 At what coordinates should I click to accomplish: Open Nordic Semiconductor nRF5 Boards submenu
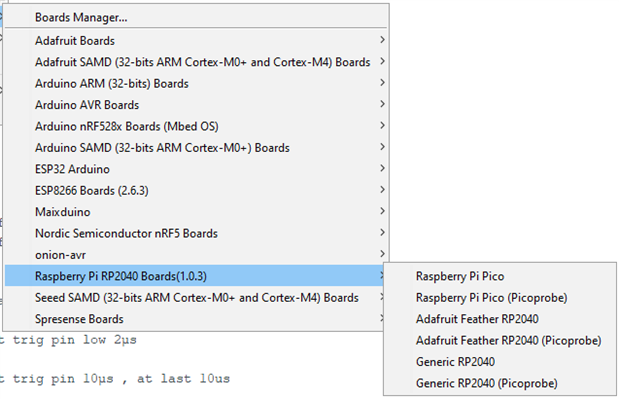pos(196,233)
